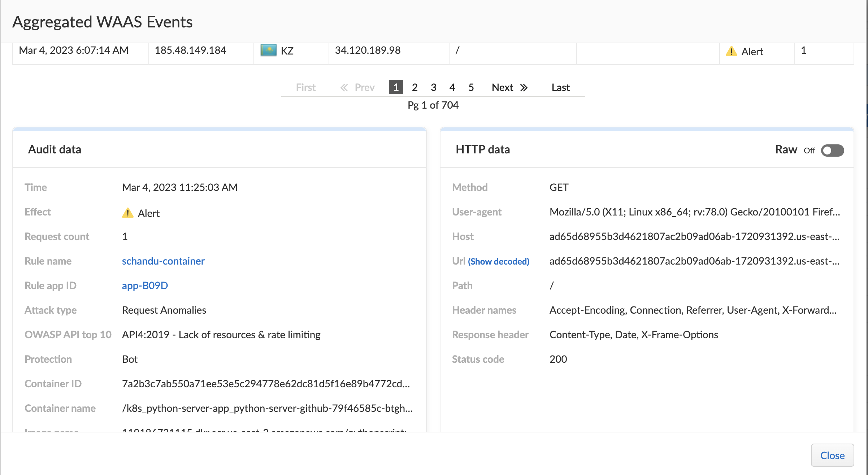This screenshot has height=475, width=868.
Task: Open the app-B09D rule app ID link
Action: click(145, 286)
